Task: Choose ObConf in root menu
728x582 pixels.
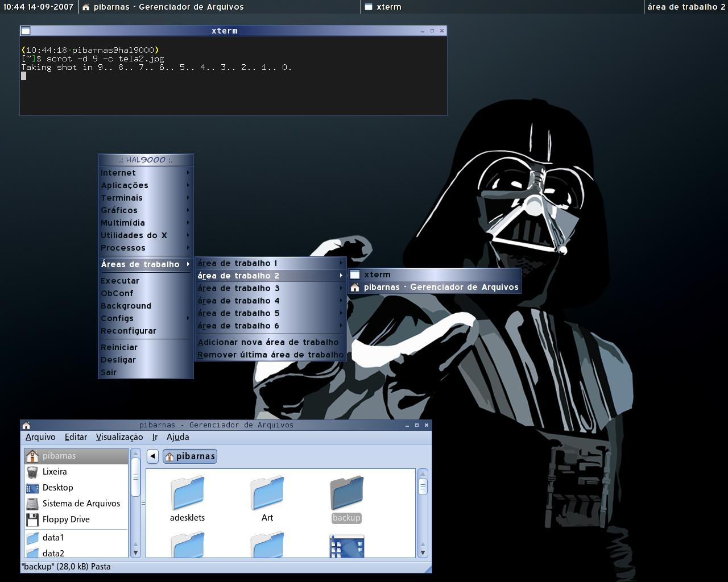Action: pyautogui.click(x=146, y=293)
